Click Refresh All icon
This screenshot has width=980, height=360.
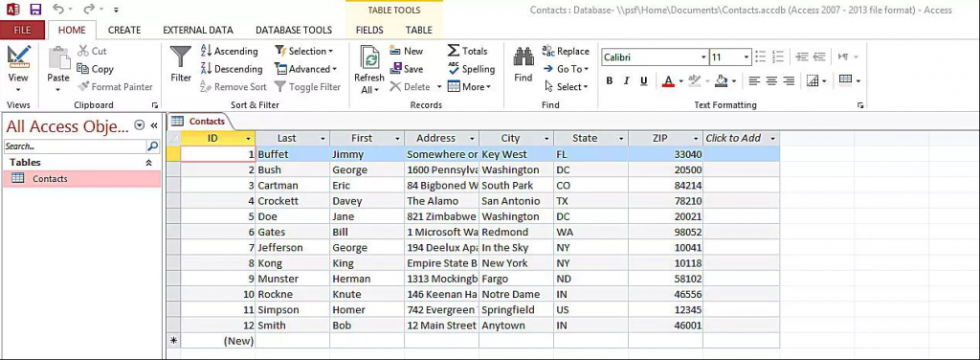click(x=369, y=69)
